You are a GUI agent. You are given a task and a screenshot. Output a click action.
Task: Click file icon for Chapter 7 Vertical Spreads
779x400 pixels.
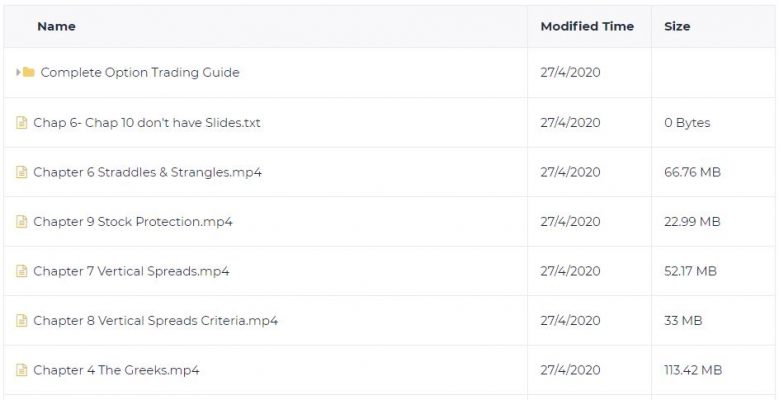tap(21, 271)
